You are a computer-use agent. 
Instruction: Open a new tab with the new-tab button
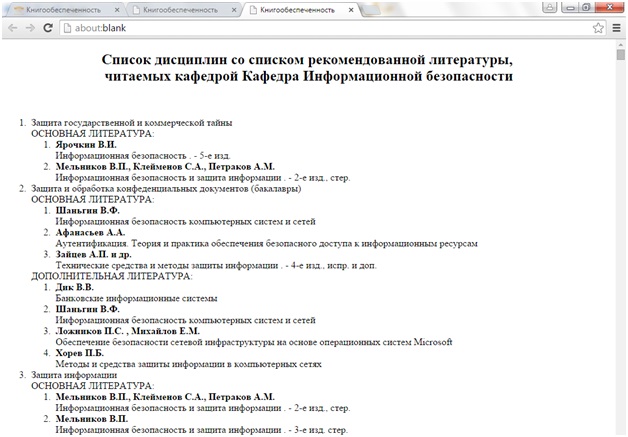click(x=371, y=10)
